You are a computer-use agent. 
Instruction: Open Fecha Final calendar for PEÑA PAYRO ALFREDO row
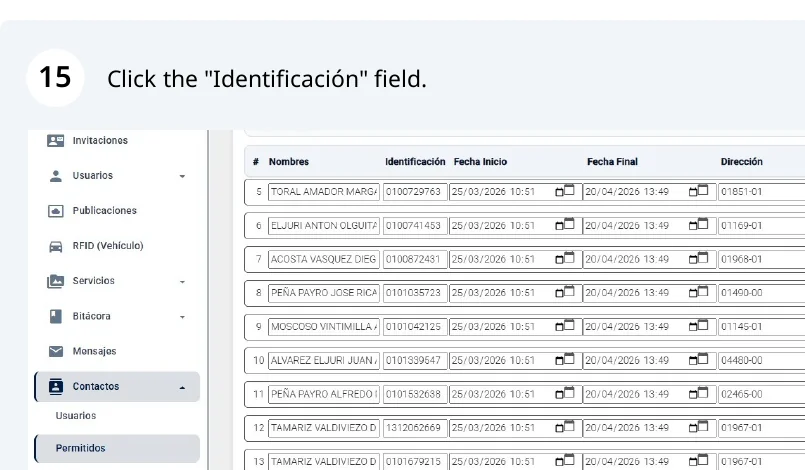pyautogui.click(x=698, y=393)
